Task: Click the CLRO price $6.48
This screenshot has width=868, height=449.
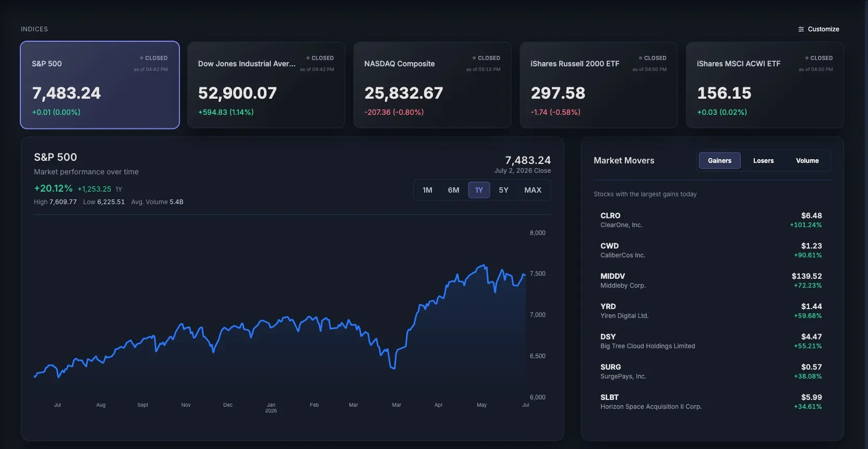Action: [x=811, y=216]
